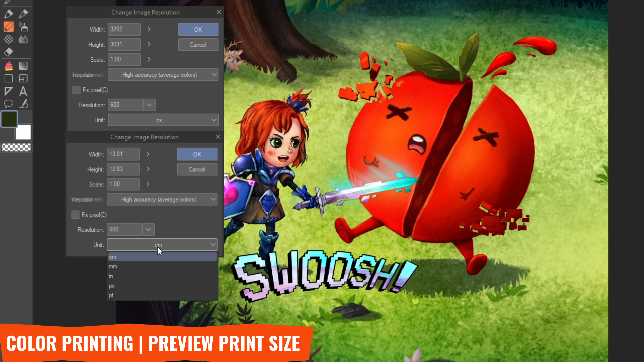Select the transparent color swatch
The height and width of the screenshot is (362, 644).
(x=16, y=147)
